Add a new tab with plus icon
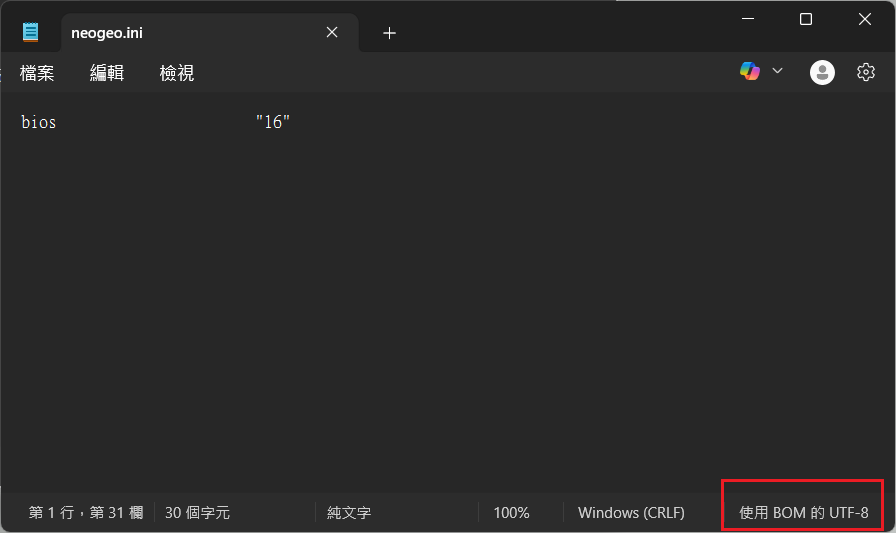The height and width of the screenshot is (533, 896). 389,33
